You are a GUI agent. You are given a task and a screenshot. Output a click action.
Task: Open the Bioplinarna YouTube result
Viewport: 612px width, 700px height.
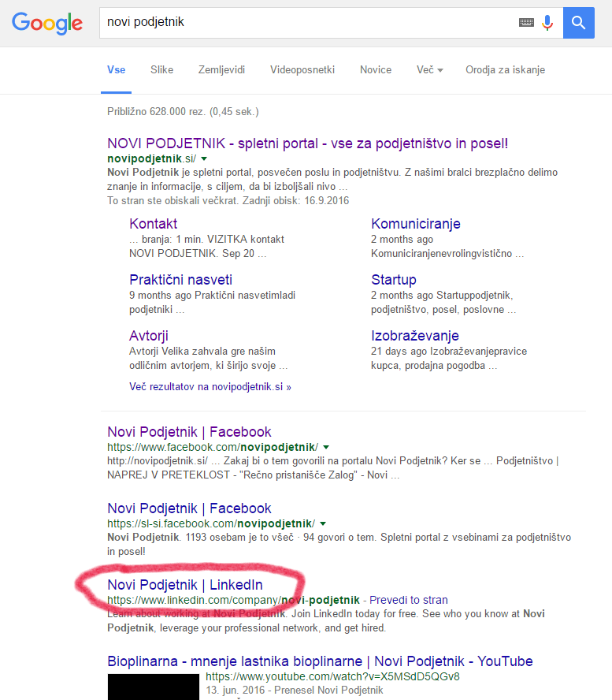320,661
